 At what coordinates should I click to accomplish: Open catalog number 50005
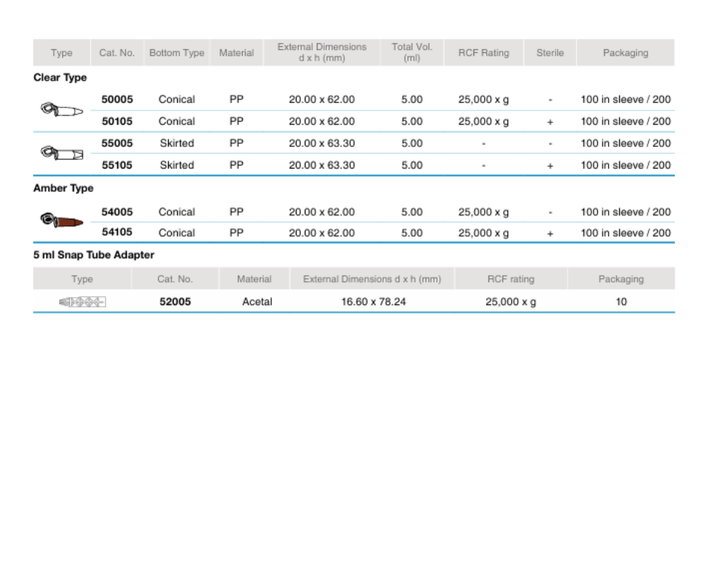click(x=117, y=99)
